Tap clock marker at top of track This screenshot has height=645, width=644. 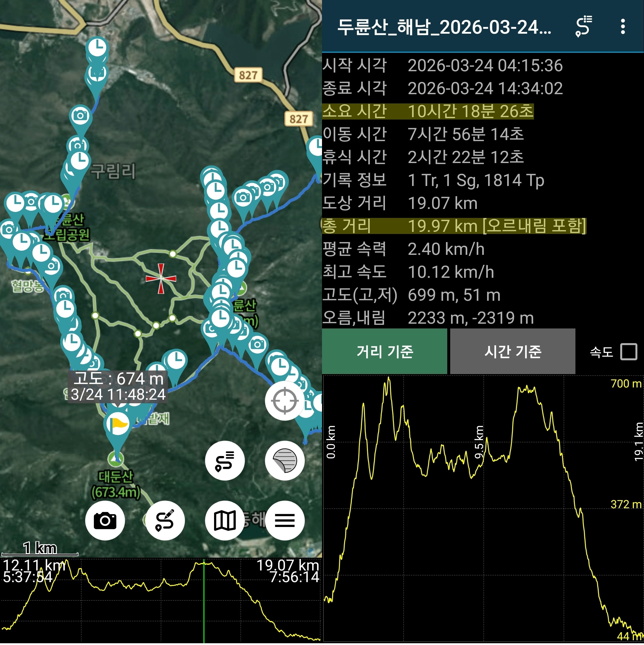pyautogui.click(x=97, y=47)
